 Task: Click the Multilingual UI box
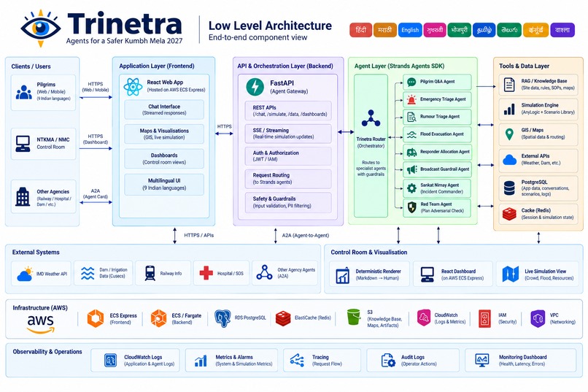(164, 184)
